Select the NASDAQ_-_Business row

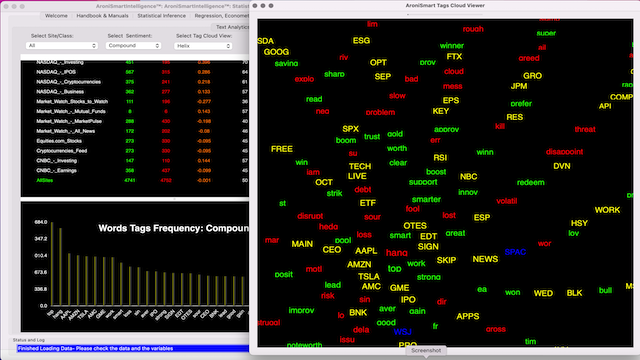pos(135,92)
